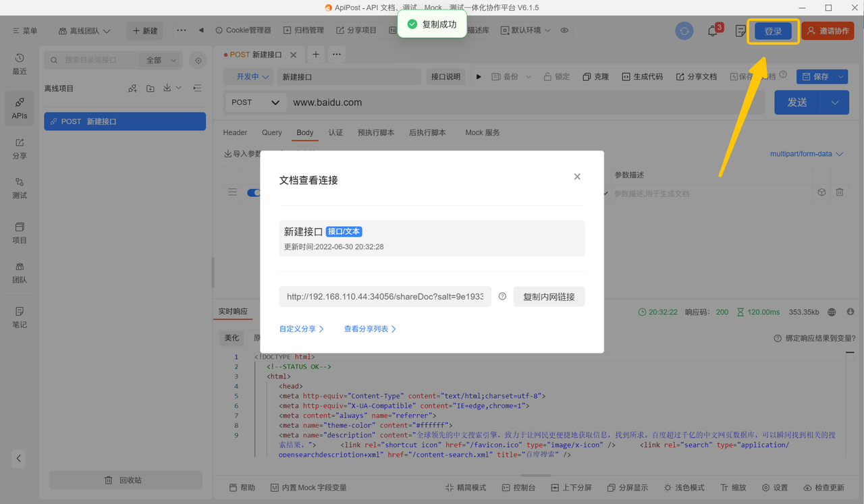Click the play triangle icon
The height and width of the screenshot is (504, 864).
pyautogui.click(x=479, y=77)
